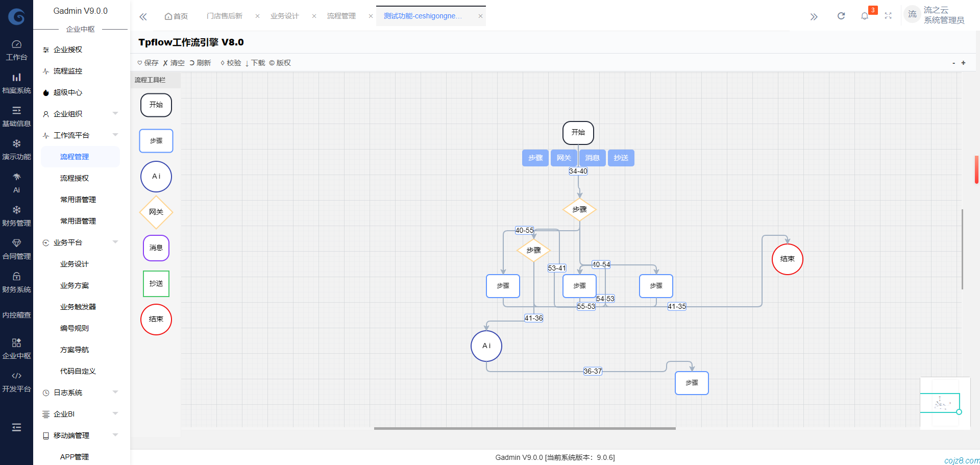Select the 网关 diamond gateway tool
Viewport: 980px width, 465px height.
156,212
